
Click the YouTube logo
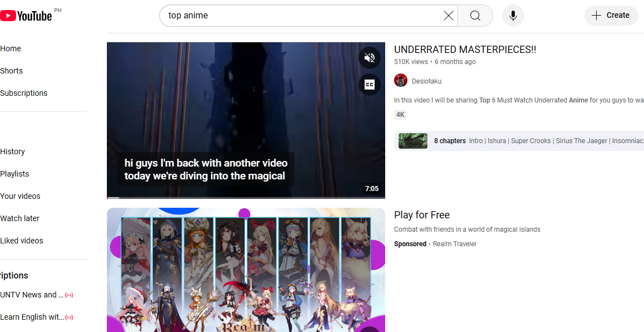coord(27,15)
